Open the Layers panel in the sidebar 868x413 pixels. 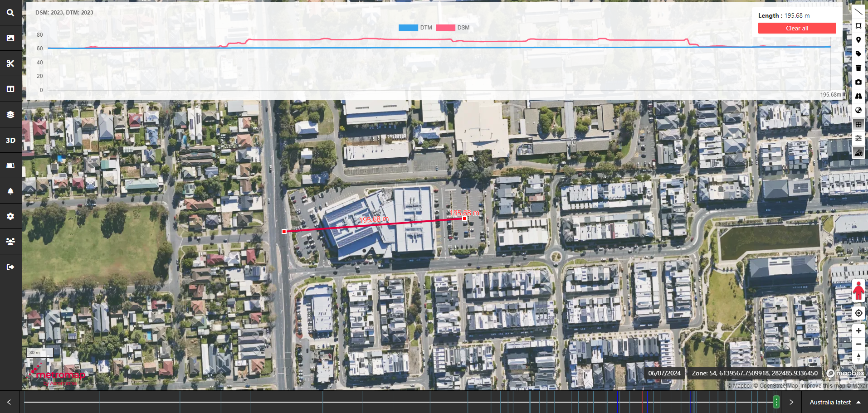pyautogui.click(x=10, y=114)
